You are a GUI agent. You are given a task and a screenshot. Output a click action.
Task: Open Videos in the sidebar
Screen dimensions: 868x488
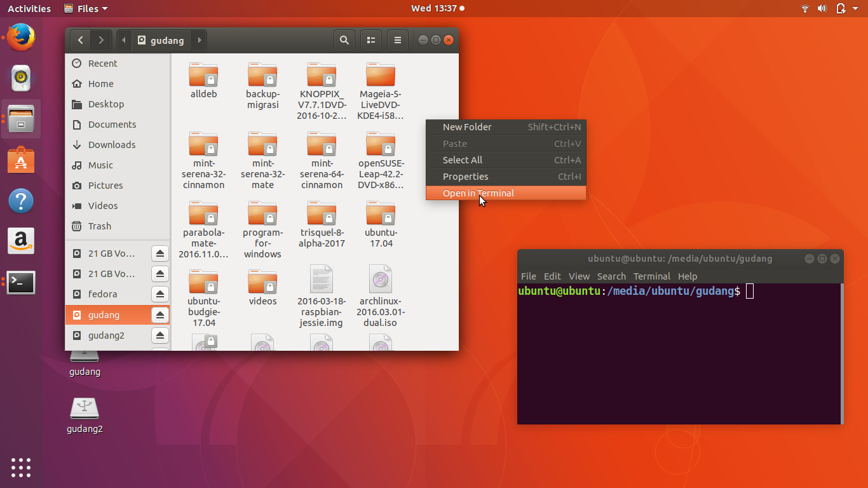pos(118,206)
